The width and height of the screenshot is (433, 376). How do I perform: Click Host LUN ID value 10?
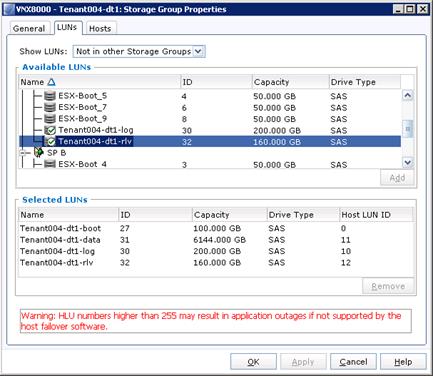(346, 251)
